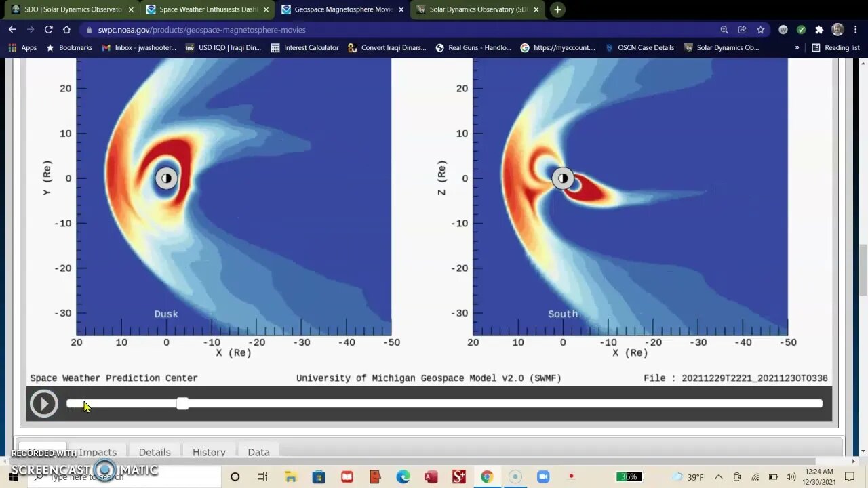Open the OSCN Case Details bookmark
The height and width of the screenshot is (488, 868).
pos(639,48)
